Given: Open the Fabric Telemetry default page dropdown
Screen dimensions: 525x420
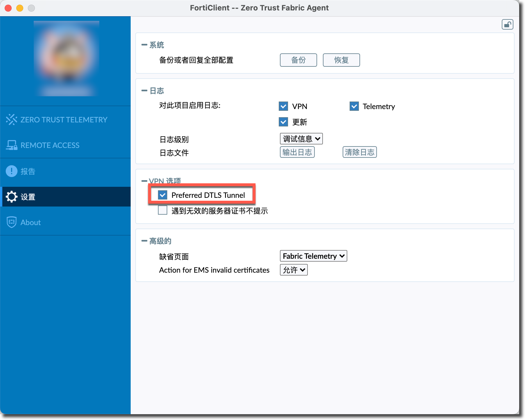Looking at the screenshot, I should [x=313, y=256].
